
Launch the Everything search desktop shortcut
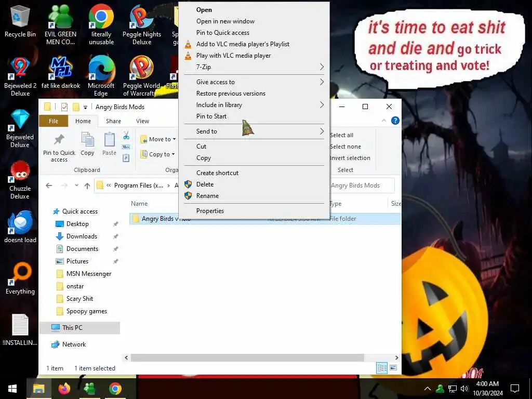(x=20, y=278)
